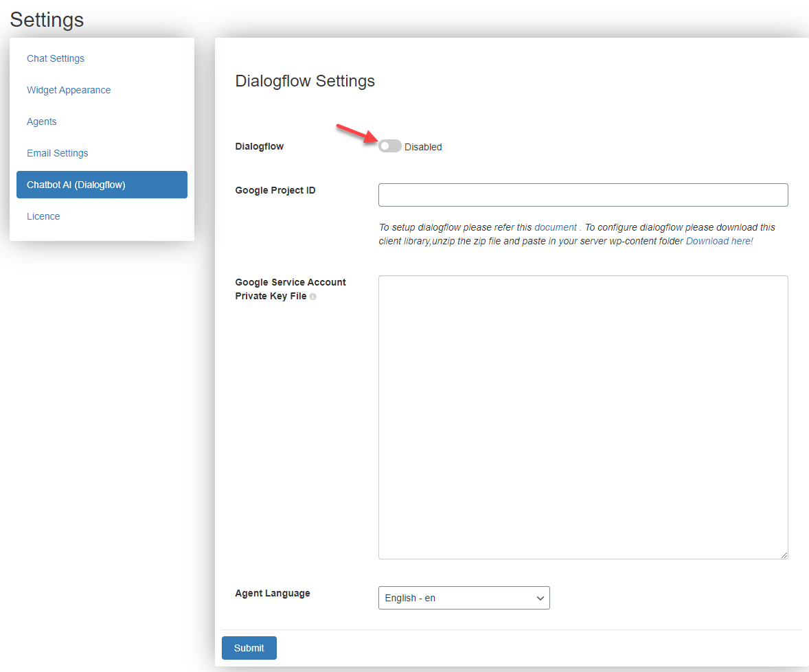Click the Dialogflow Settings heading
Viewport: 809px width, 672px height.
click(x=305, y=81)
